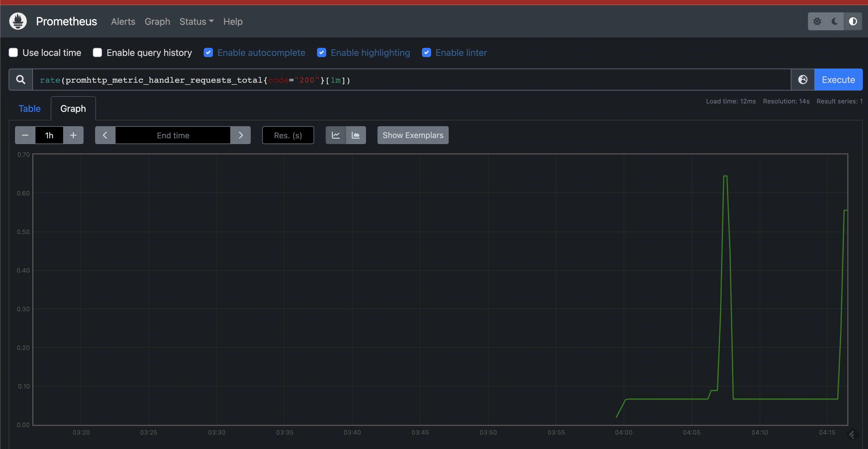This screenshot has width=868, height=449.
Task: Open the Alerts menu item
Action: coord(123,22)
